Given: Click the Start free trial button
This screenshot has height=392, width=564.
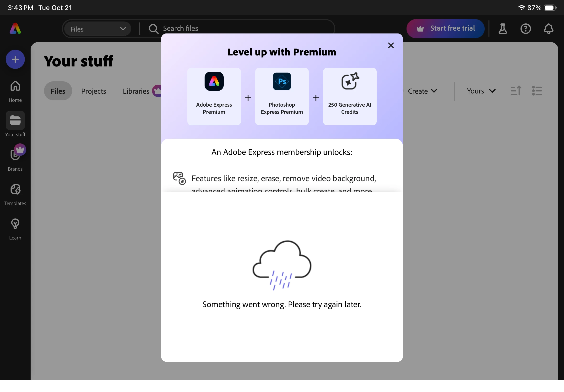Looking at the screenshot, I should [x=445, y=28].
